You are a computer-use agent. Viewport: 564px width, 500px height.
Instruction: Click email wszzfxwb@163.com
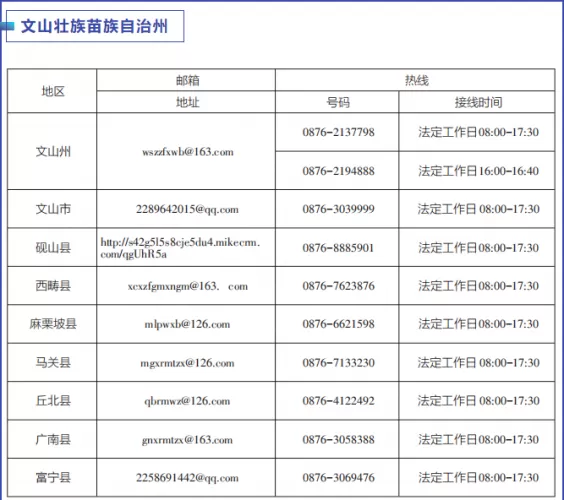[x=187, y=152]
